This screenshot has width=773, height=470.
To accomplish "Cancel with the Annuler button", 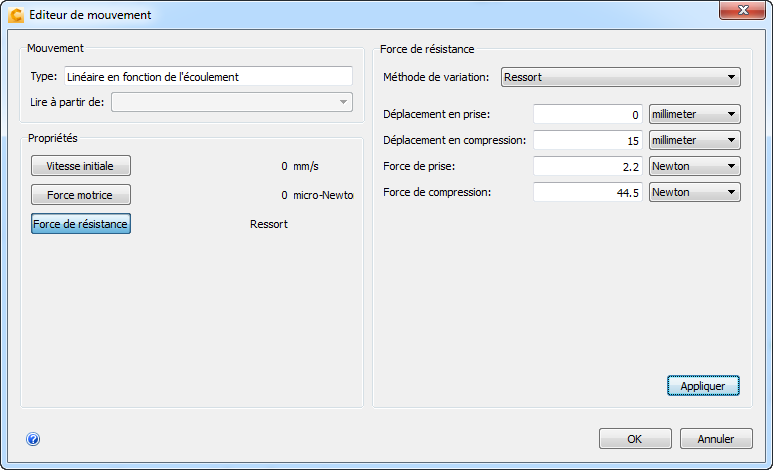I will [x=716, y=438].
